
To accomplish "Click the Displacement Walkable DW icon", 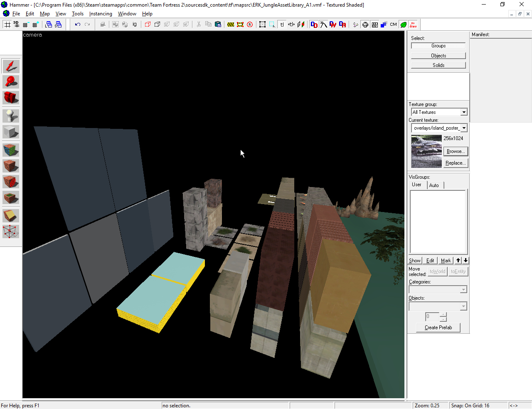I will pos(333,25).
